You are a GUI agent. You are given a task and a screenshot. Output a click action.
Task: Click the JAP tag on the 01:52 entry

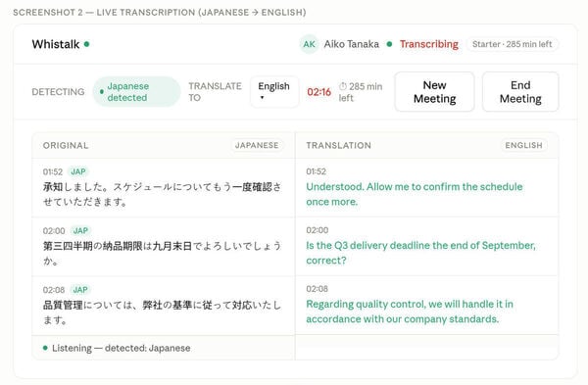pyautogui.click(x=78, y=171)
